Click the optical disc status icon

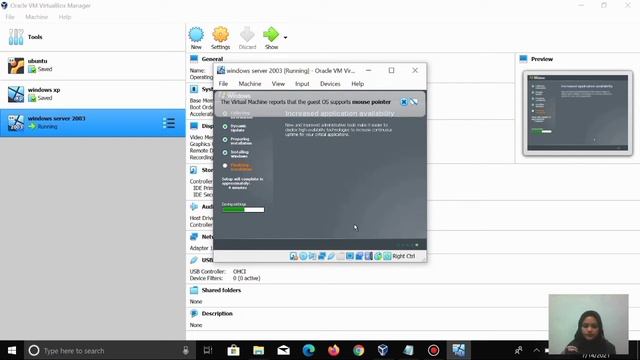click(303, 256)
